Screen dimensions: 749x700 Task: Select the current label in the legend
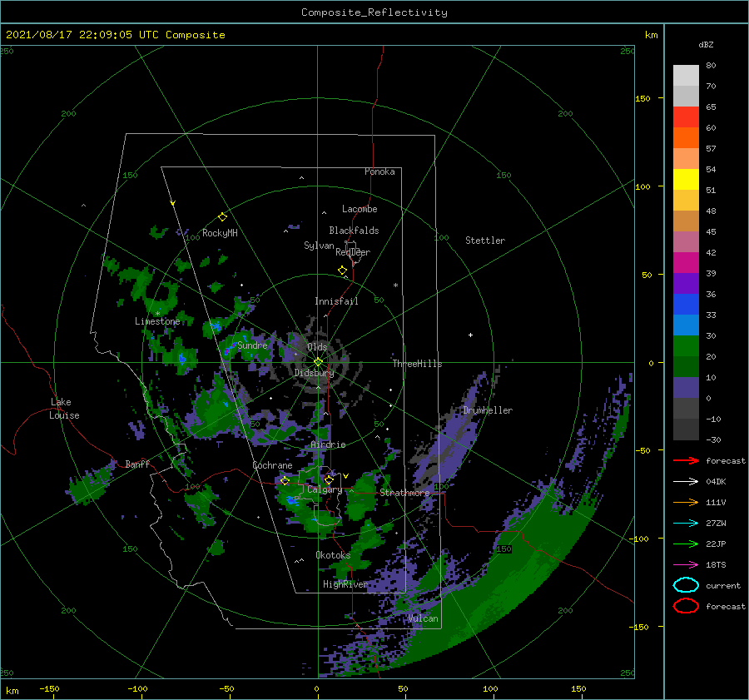pos(723,585)
